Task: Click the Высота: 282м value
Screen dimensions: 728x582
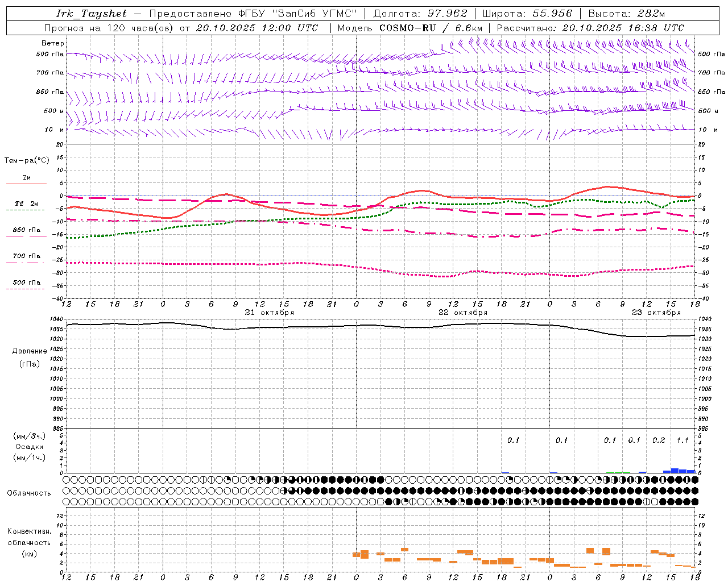Action: coord(626,14)
